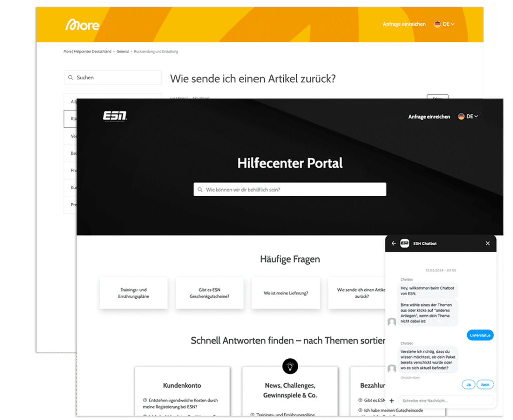Click the Schreibe eine Nachricht input field
Image resolution: width=513 pixels, height=420 pixels.
tap(446, 401)
